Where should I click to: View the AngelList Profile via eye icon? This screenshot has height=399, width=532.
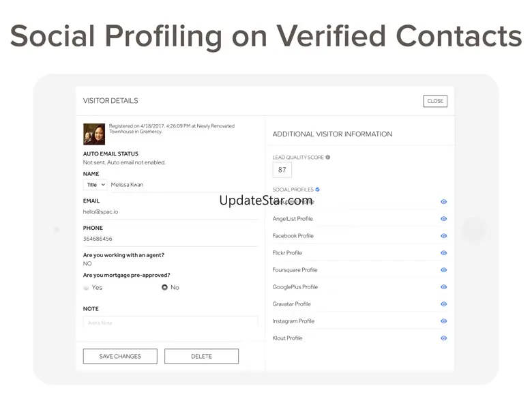point(443,219)
